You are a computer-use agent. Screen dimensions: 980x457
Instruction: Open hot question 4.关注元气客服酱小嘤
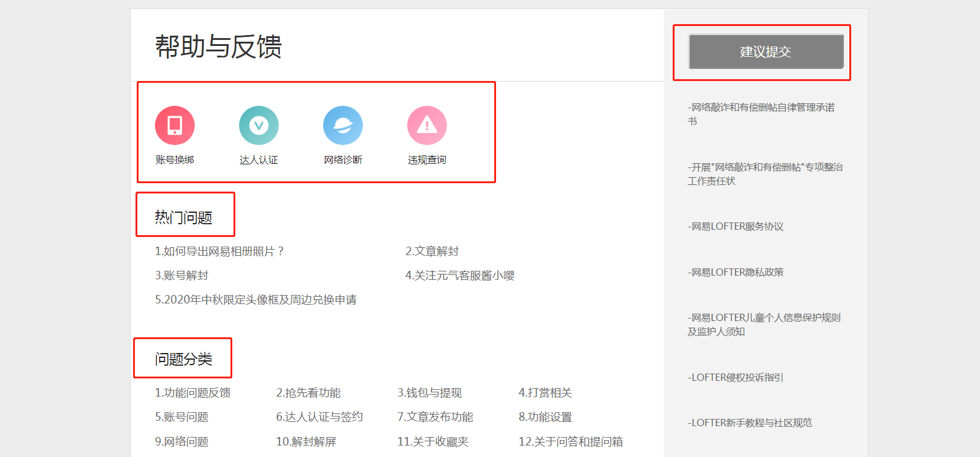coord(460,275)
